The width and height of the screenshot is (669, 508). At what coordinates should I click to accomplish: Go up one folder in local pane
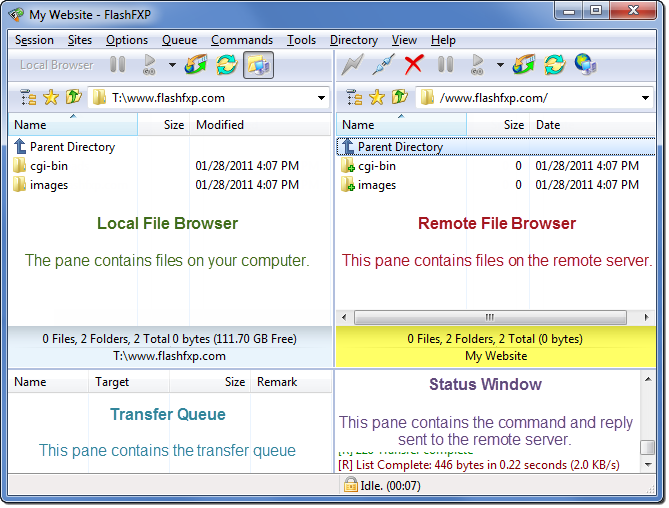coord(74,97)
